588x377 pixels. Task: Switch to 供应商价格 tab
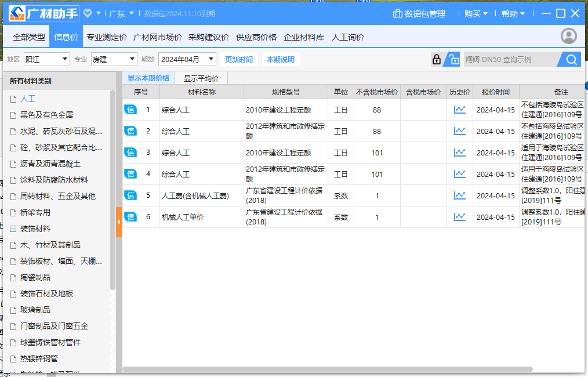click(256, 37)
